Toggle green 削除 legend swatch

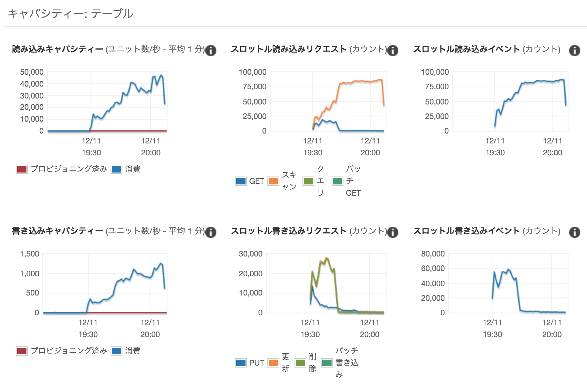300,363
